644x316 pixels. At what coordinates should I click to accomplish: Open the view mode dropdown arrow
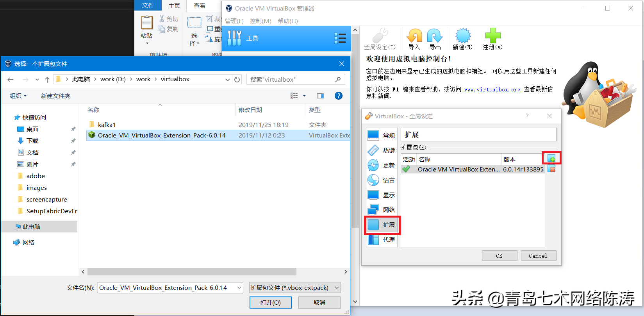pyautogui.click(x=305, y=96)
